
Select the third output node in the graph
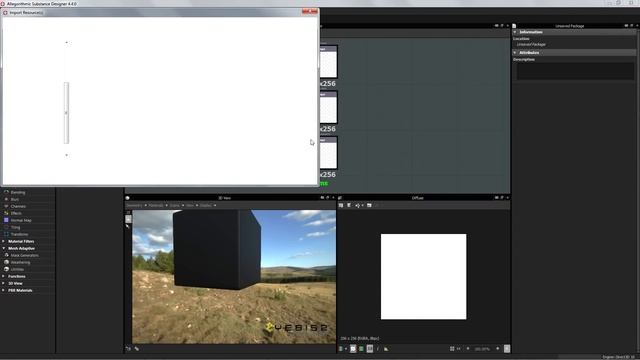pyautogui.click(x=328, y=153)
